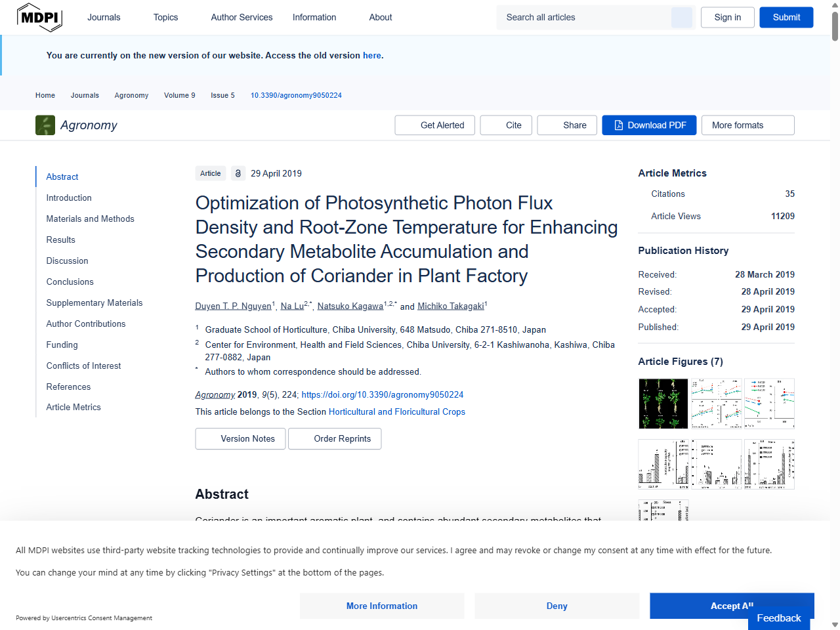Screen dimensions: 840x630
Task: Jump to the Materials and Methods section
Action: (90, 219)
